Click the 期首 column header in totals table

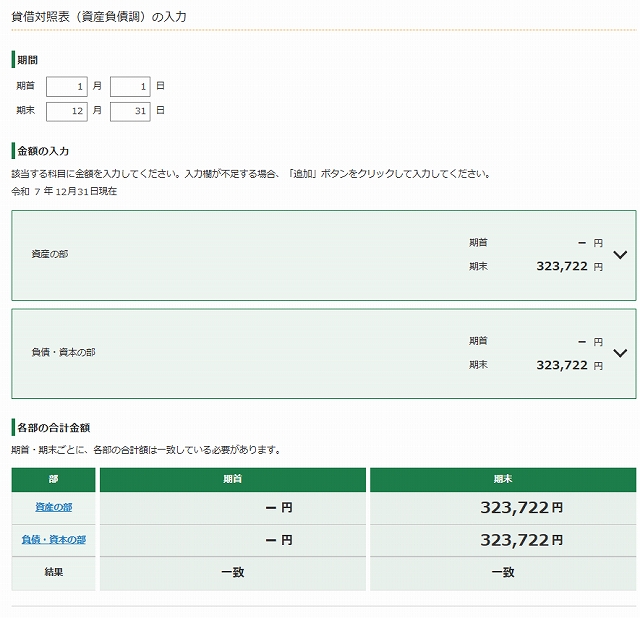(x=232, y=480)
